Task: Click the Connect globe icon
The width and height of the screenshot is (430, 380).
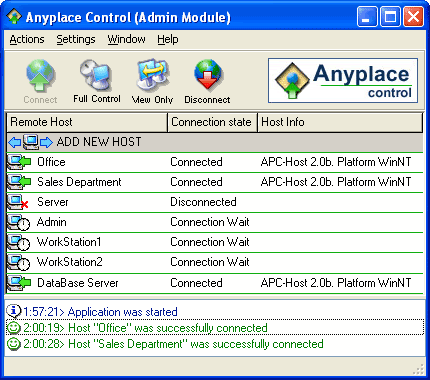Action: [x=40, y=75]
